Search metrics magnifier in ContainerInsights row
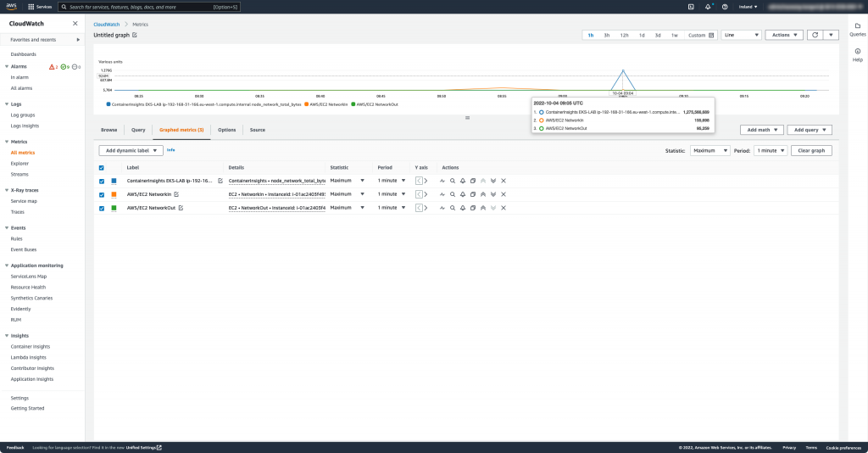Viewport: 868px width, 453px height. [x=453, y=181]
